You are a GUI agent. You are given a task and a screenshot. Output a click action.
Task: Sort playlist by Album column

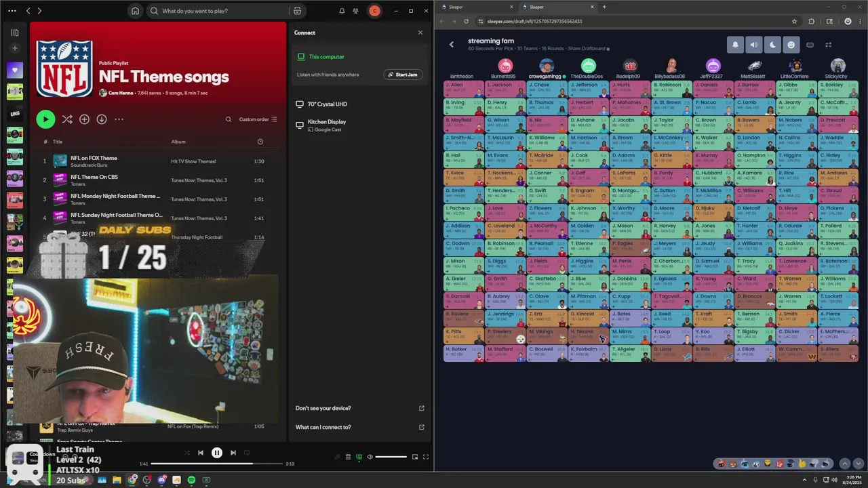[178, 142]
